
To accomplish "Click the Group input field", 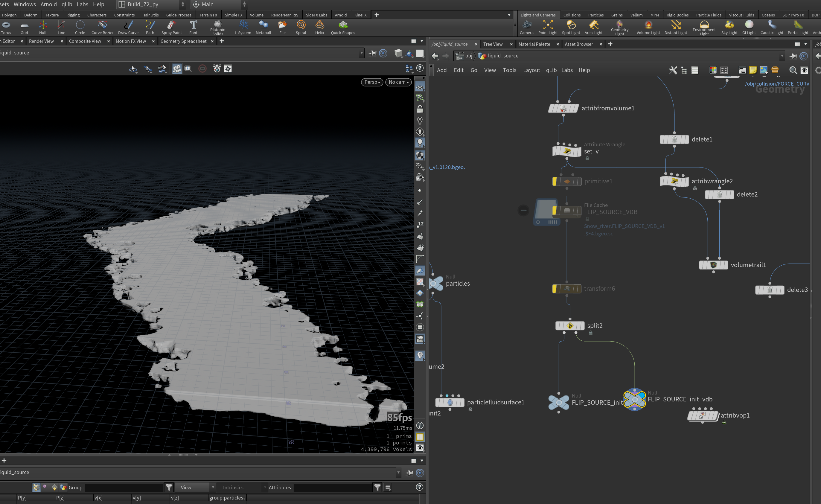I will click(124, 487).
